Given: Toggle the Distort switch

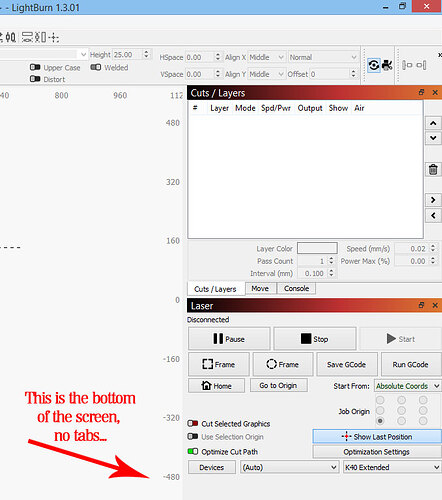Looking at the screenshot, I should click(x=35, y=79).
